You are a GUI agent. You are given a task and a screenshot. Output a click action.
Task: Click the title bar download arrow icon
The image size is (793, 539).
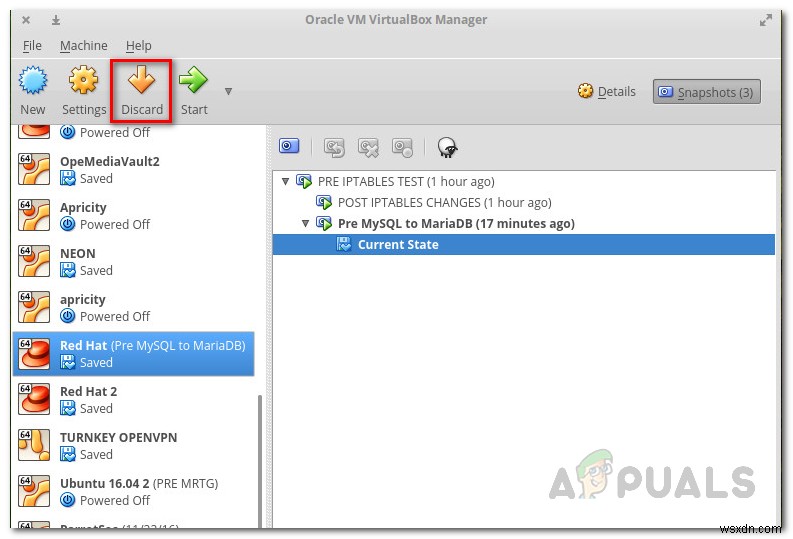point(56,20)
